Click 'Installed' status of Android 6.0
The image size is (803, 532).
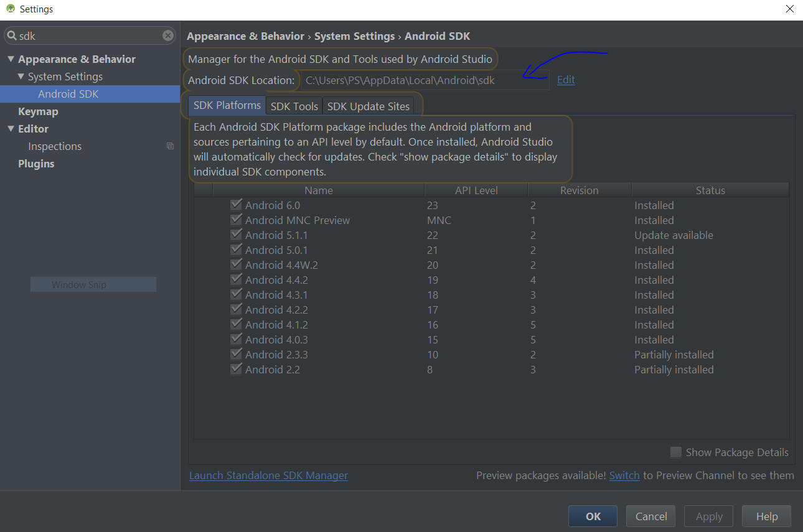coord(654,205)
